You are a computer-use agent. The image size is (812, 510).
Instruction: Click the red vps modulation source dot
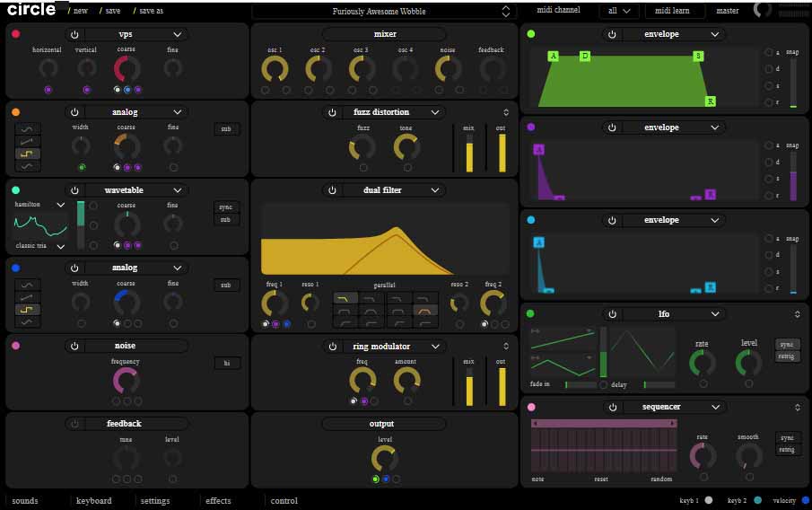(16, 34)
